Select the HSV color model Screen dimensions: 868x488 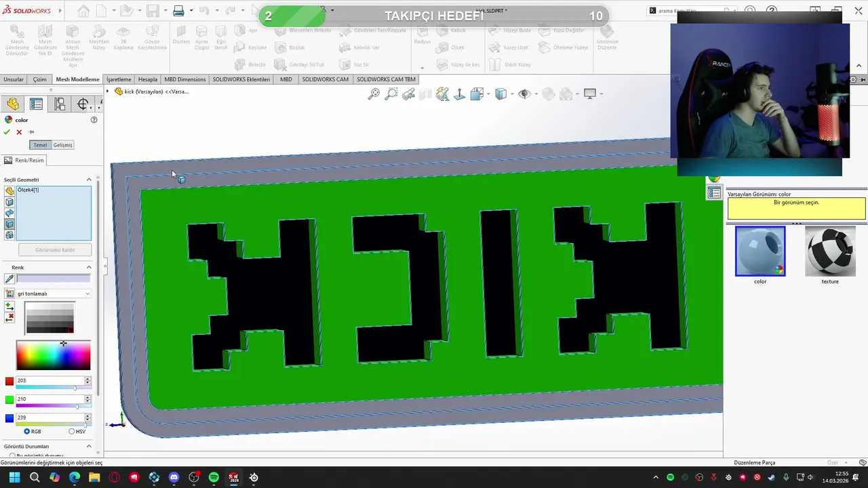(71, 431)
